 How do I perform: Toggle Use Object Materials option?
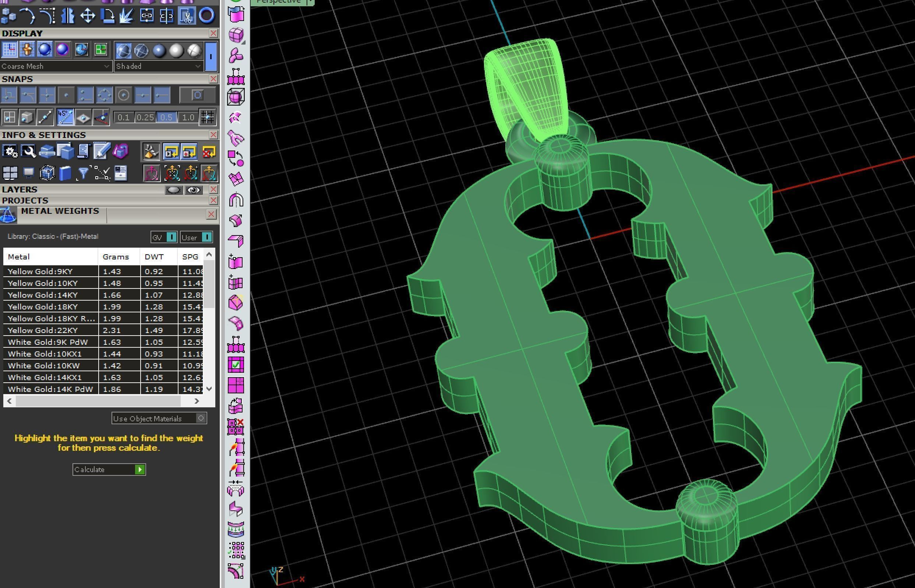pyautogui.click(x=159, y=418)
